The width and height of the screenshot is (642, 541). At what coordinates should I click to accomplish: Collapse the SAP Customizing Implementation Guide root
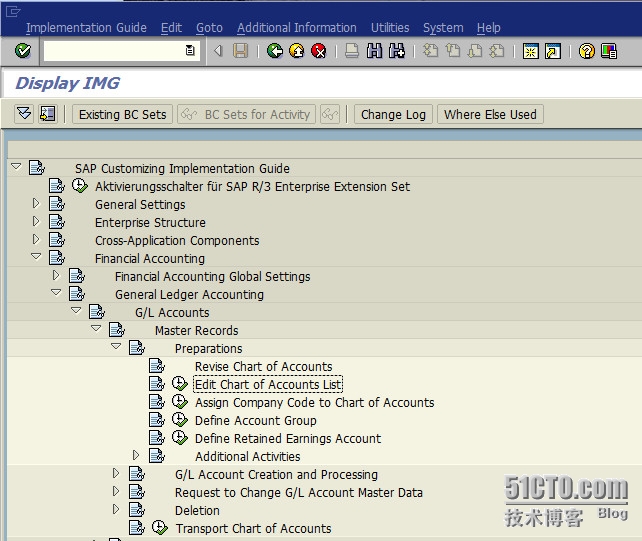point(16,167)
